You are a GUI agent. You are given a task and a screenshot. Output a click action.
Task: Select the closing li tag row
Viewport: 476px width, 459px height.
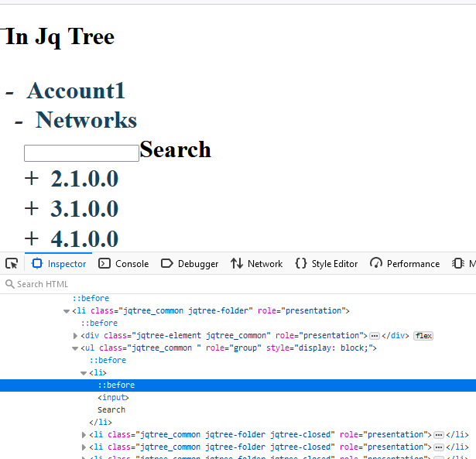[x=101, y=423]
